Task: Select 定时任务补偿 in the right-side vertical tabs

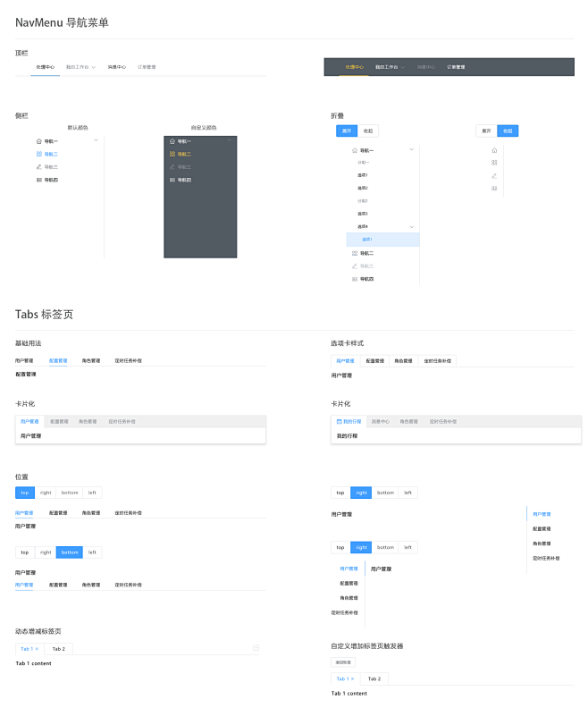Action: pyautogui.click(x=546, y=558)
